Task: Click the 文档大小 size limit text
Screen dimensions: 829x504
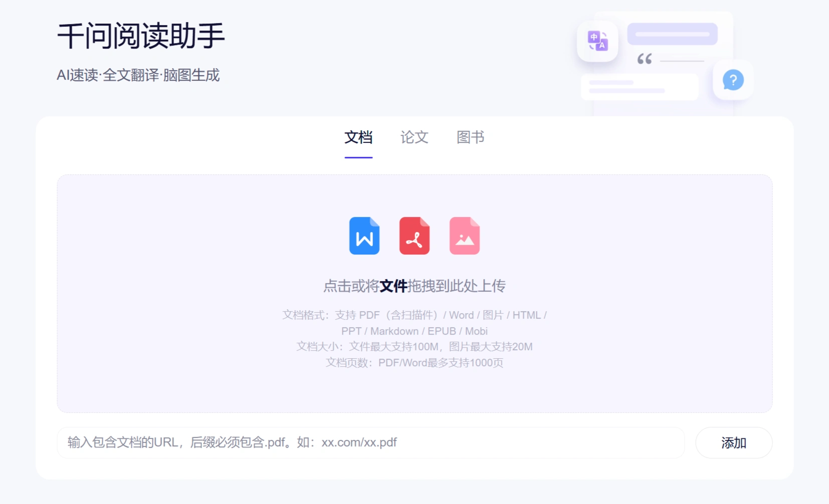Action: point(414,346)
